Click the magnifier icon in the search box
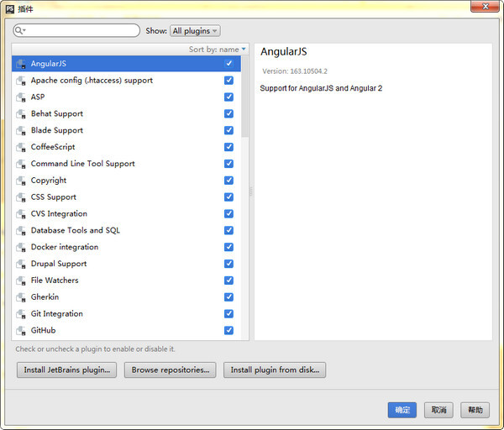This screenshot has width=504, height=430. (x=19, y=30)
